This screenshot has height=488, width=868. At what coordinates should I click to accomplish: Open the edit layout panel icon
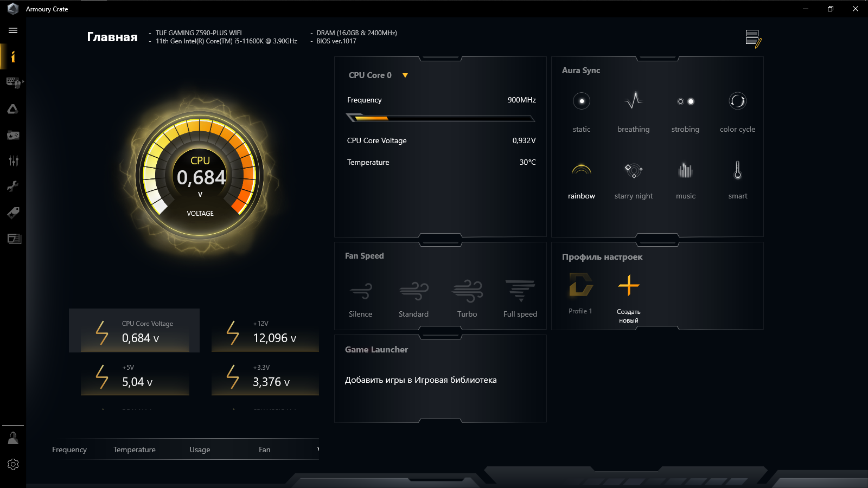(754, 38)
